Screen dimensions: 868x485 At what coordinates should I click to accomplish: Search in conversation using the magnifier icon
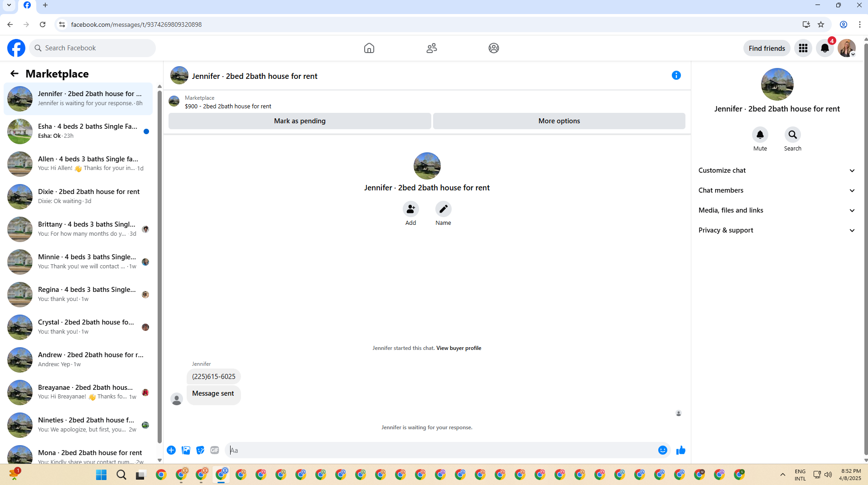pyautogui.click(x=793, y=135)
